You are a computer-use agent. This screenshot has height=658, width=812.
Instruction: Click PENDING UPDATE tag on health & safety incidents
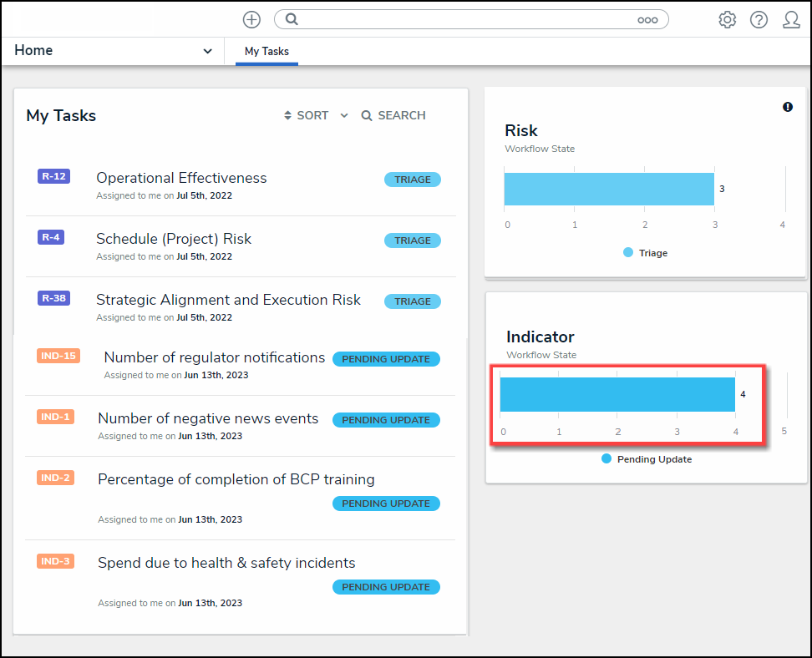coord(386,587)
